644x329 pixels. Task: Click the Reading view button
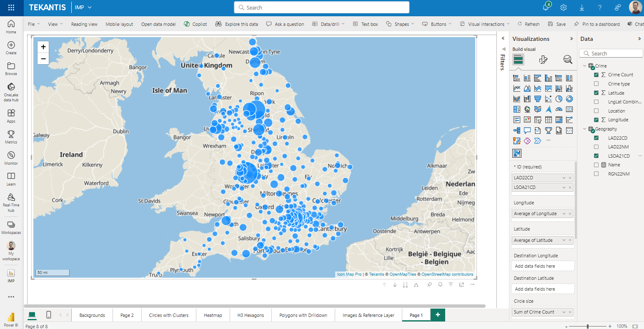84,24
